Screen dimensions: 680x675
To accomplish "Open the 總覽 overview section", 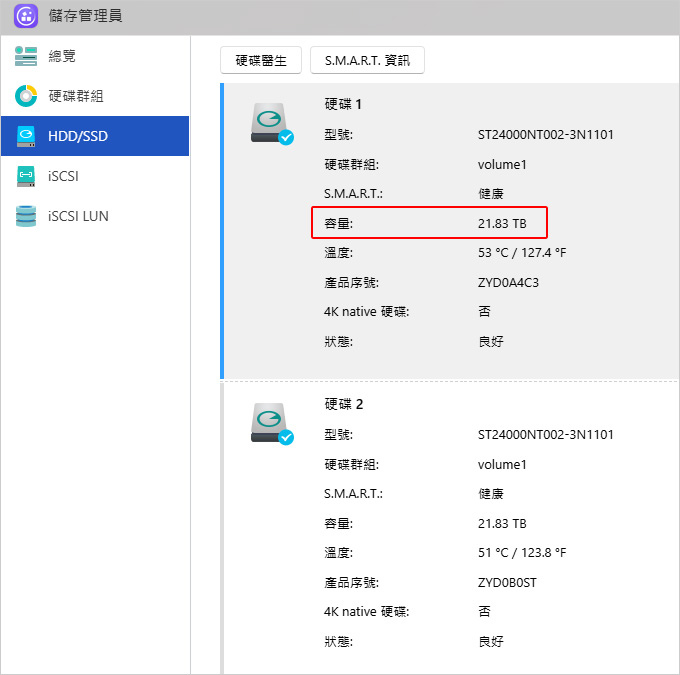I will pos(95,56).
